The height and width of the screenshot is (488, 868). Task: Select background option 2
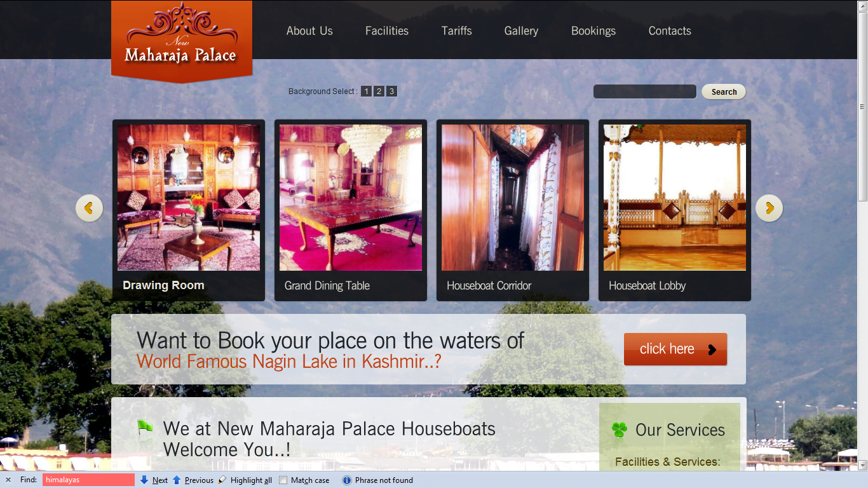click(379, 91)
